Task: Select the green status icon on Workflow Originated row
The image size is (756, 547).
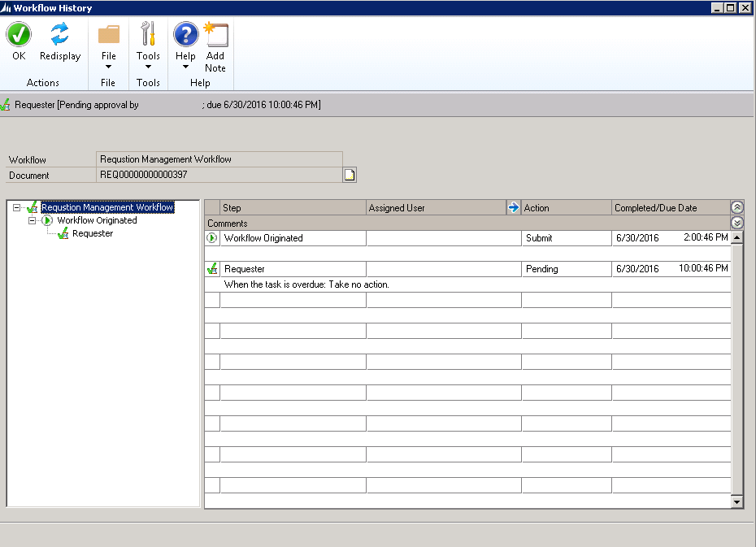Action: point(214,237)
